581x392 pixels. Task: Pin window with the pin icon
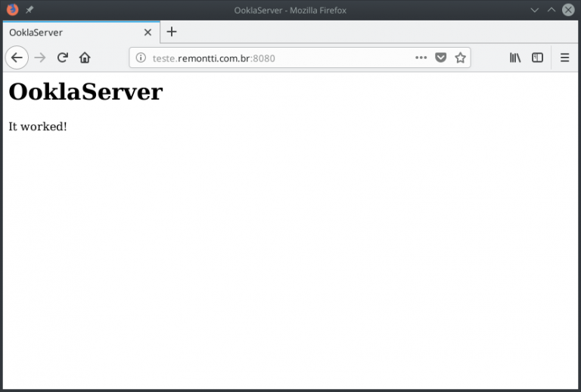(x=30, y=10)
